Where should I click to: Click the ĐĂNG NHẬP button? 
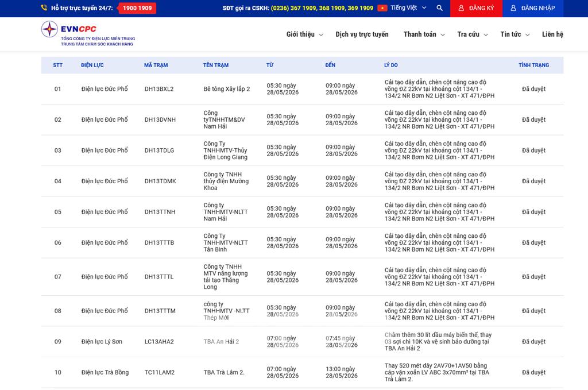(533, 8)
